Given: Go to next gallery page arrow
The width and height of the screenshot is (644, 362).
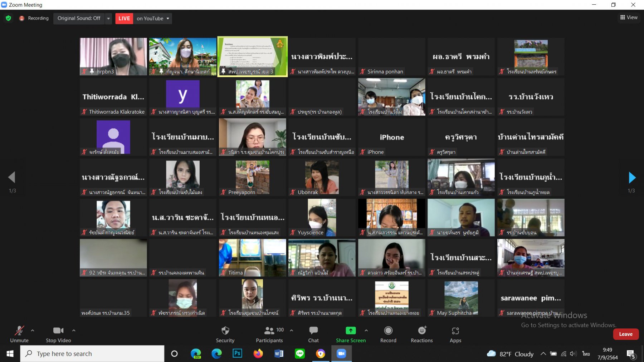Looking at the screenshot, I should click(x=632, y=177).
